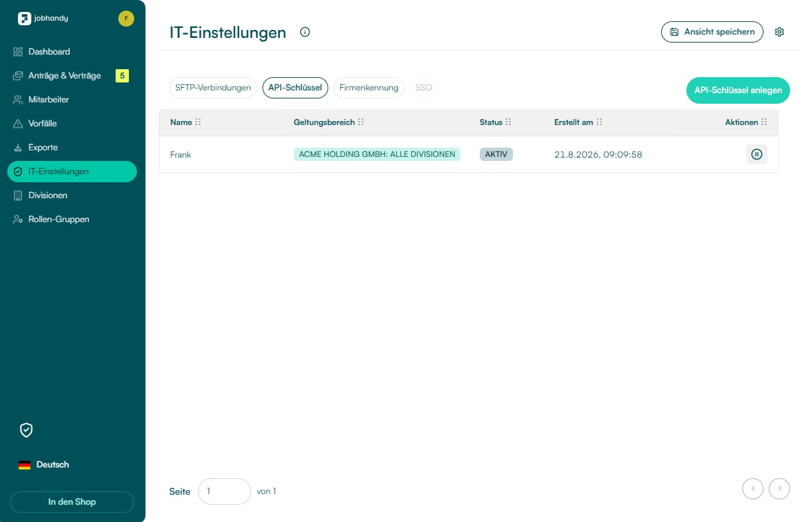Viewport: 812px width, 522px height.
Task: Go to previous page arrow
Action: click(x=753, y=489)
